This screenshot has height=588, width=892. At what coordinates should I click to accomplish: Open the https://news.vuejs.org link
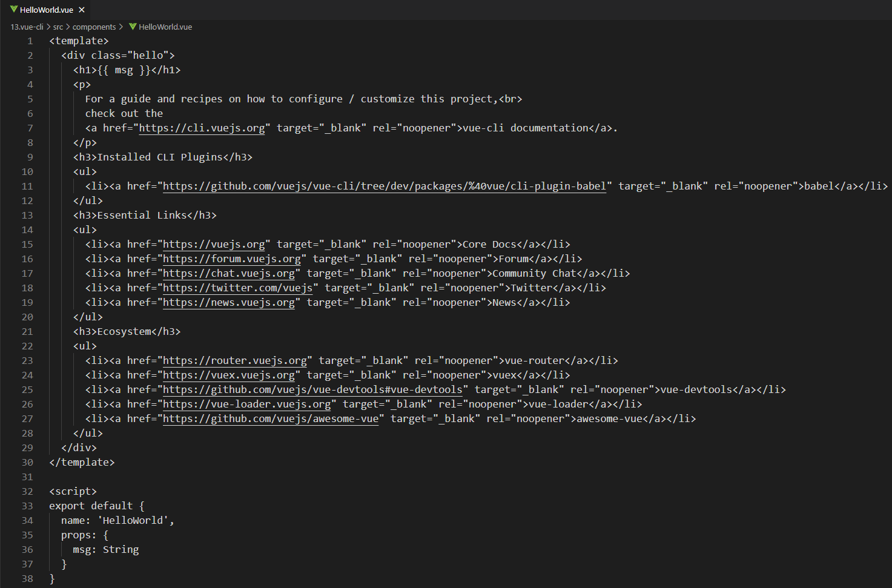[x=229, y=302]
